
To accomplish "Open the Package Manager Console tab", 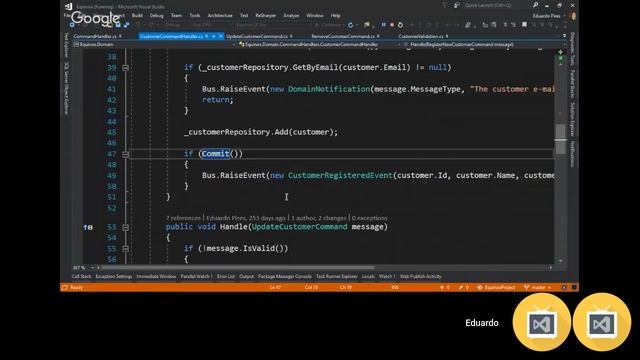I will point(284,276).
